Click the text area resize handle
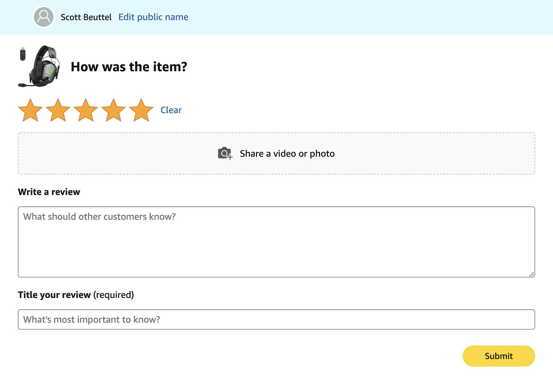This screenshot has height=392, width=553. (532, 274)
